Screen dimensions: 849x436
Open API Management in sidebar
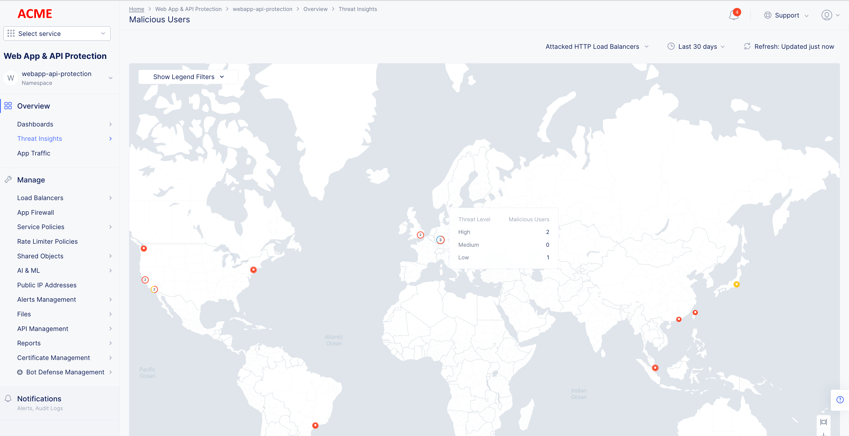click(43, 329)
